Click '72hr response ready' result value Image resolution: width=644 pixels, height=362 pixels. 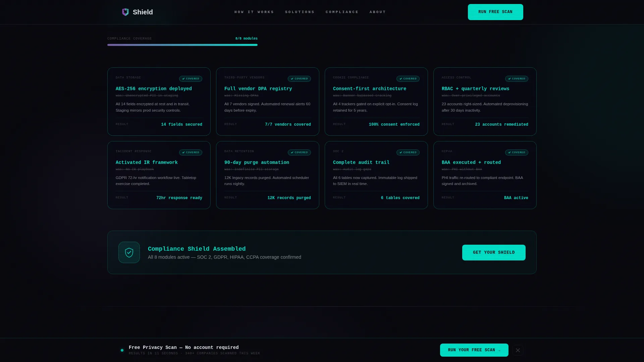[179, 198]
